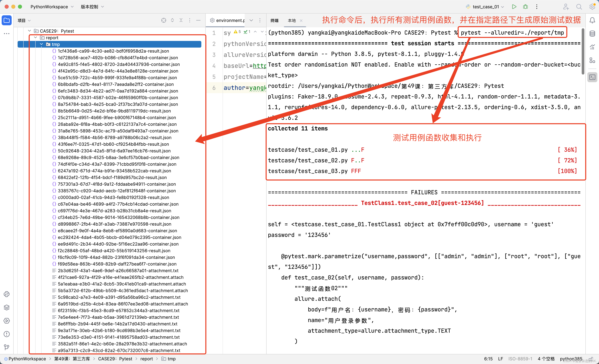This screenshot has width=599, height=364.
Task: Select 1cf436a6 result.json file
Action: pos(113,51)
